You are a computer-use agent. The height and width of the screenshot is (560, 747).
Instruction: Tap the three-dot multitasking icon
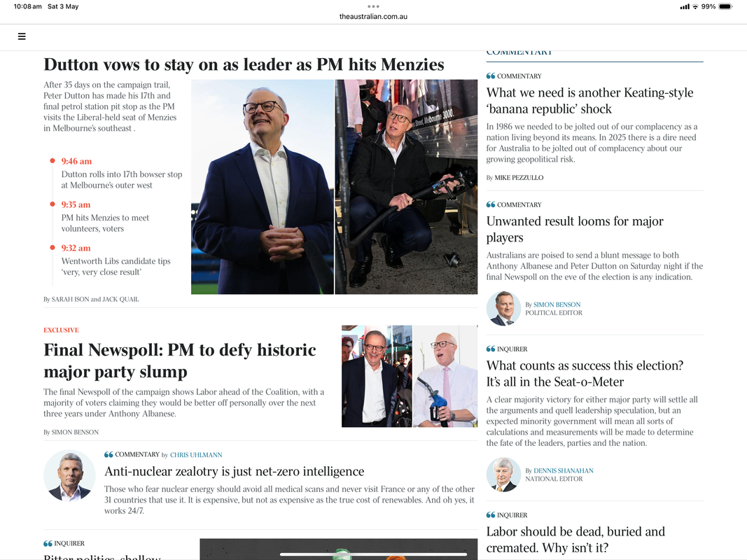374,6
